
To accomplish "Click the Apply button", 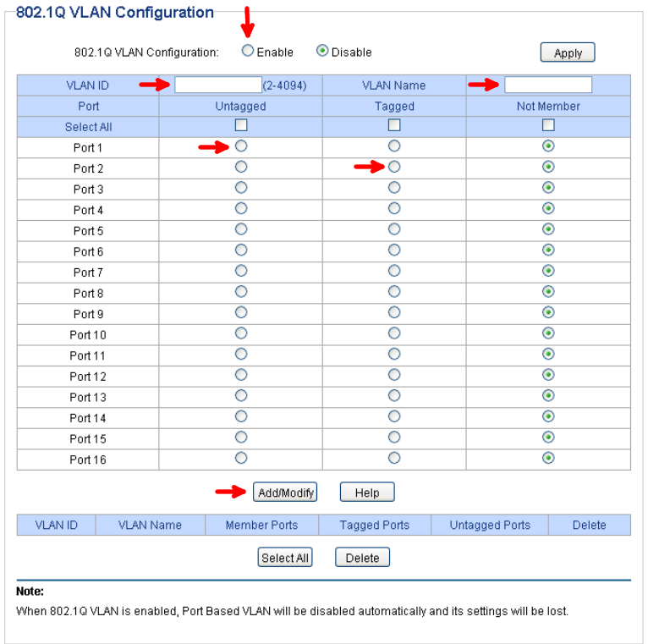I will (568, 52).
